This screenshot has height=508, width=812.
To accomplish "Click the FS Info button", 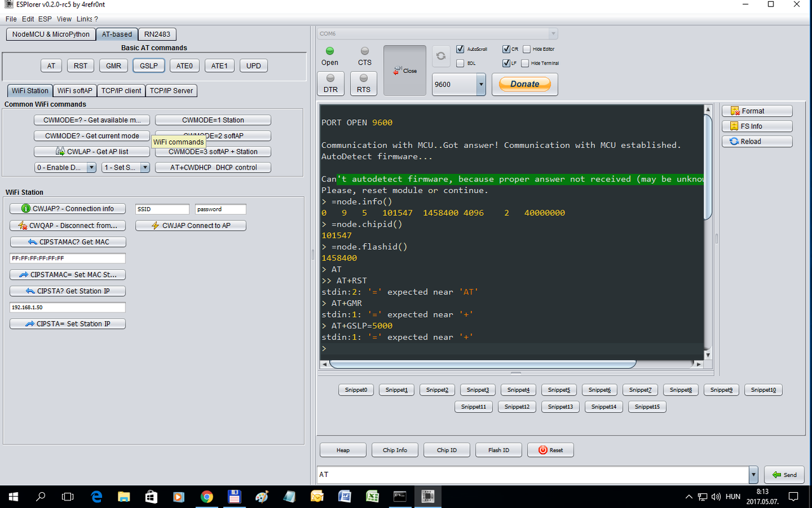I will 757,126.
